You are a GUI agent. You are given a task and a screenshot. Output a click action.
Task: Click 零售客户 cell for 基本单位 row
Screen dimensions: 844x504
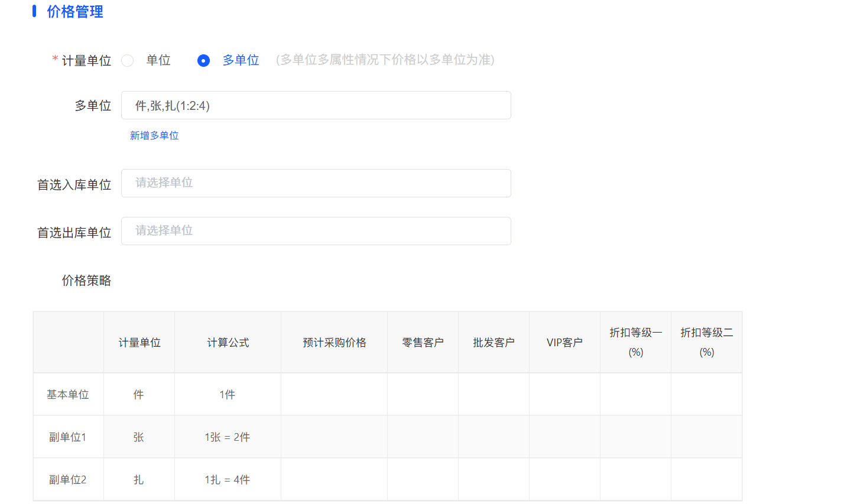423,394
